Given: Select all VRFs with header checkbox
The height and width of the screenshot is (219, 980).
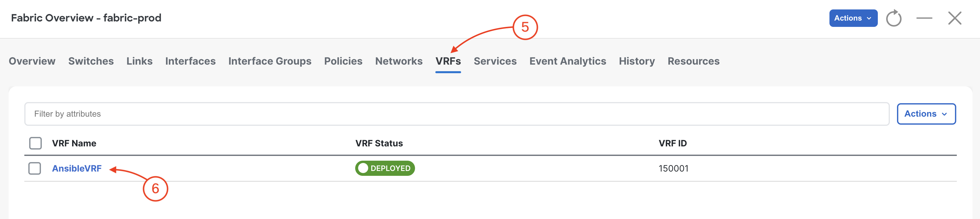Looking at the screenshot, I should [35, 143].
